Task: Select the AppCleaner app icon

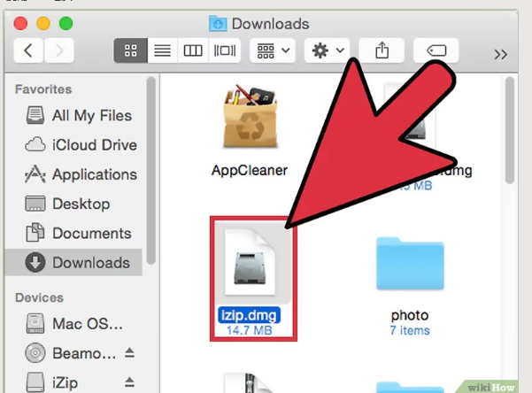Action: pyautogui.click(x=251, y=117)
